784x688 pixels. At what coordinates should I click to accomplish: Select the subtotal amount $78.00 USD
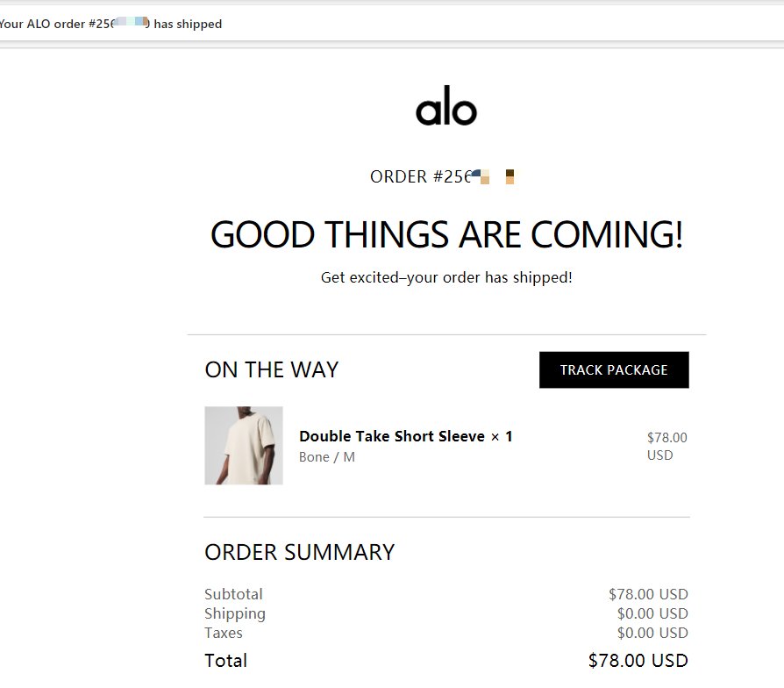[648, 594]
